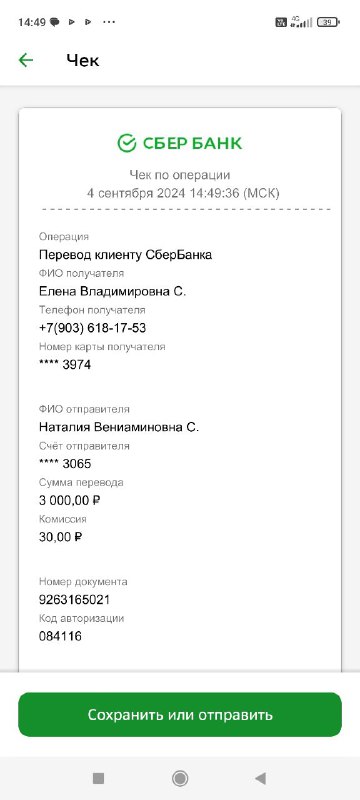Tap the battery indicator in status bar
The image size is (360, 800).
click(x=328, y=22)
